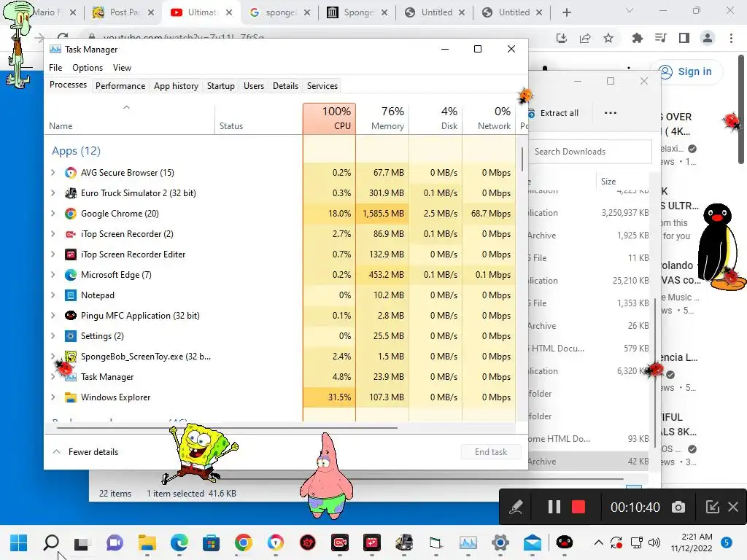The width and height of the screenshot is (747, 560).
Task: Click Sign in on the YouTube page
Action: [686, 71]
